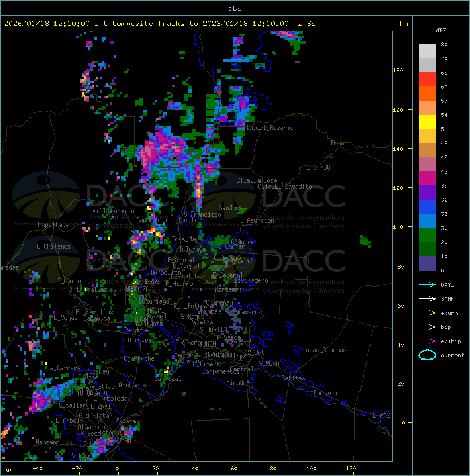Click the 'Ugarteche' place label
The width and height of the screenshot is (470, 476).
[140, 358]
